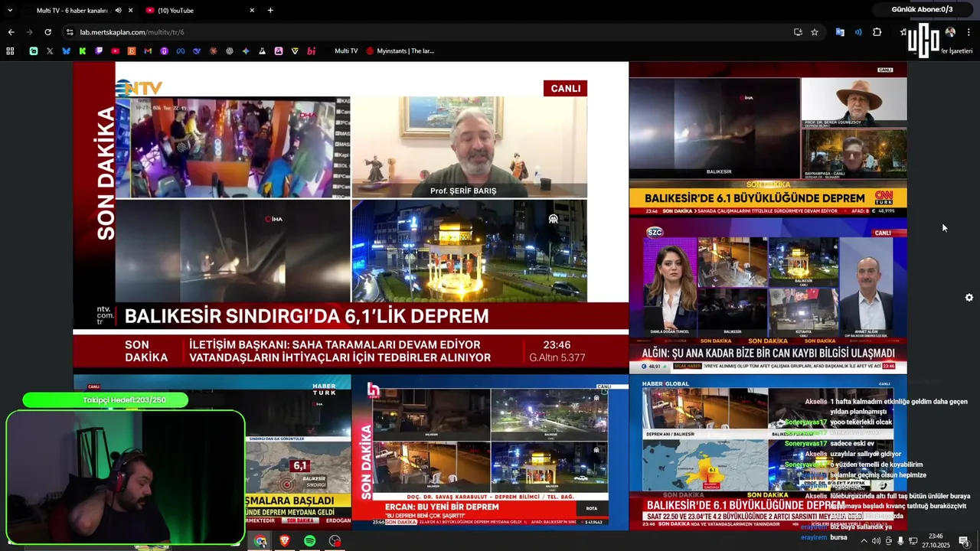980x551 pixels.
Task: Click the Chrome icon in the taskbar
Action: pos(261,541)
